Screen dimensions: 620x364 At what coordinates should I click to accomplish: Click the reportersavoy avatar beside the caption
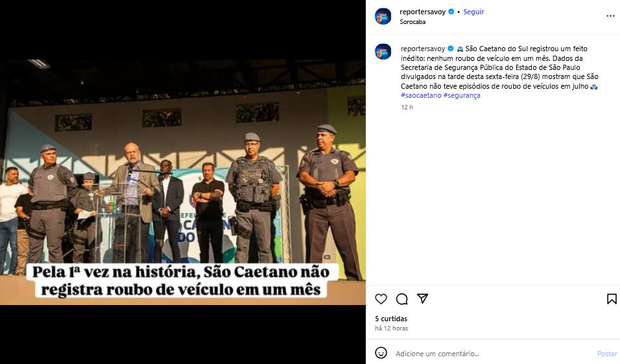(383, 52)
